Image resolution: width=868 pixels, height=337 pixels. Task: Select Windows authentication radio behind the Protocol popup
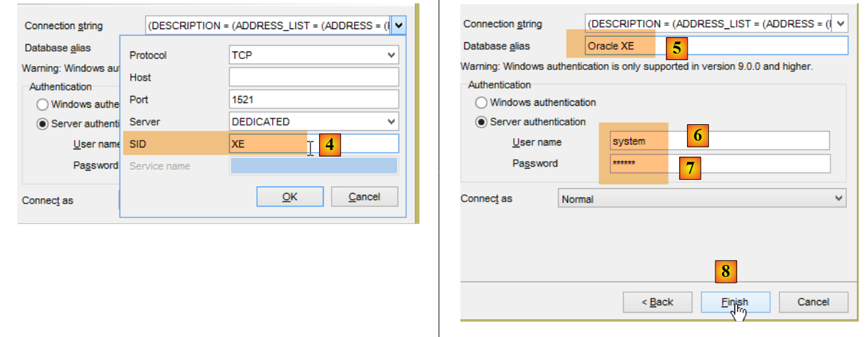point(43,104)
